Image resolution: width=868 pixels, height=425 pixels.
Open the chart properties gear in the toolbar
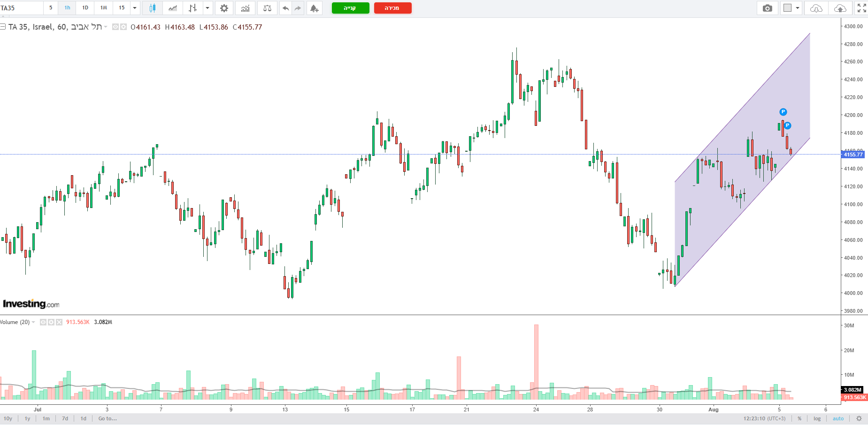pos(224,8)
